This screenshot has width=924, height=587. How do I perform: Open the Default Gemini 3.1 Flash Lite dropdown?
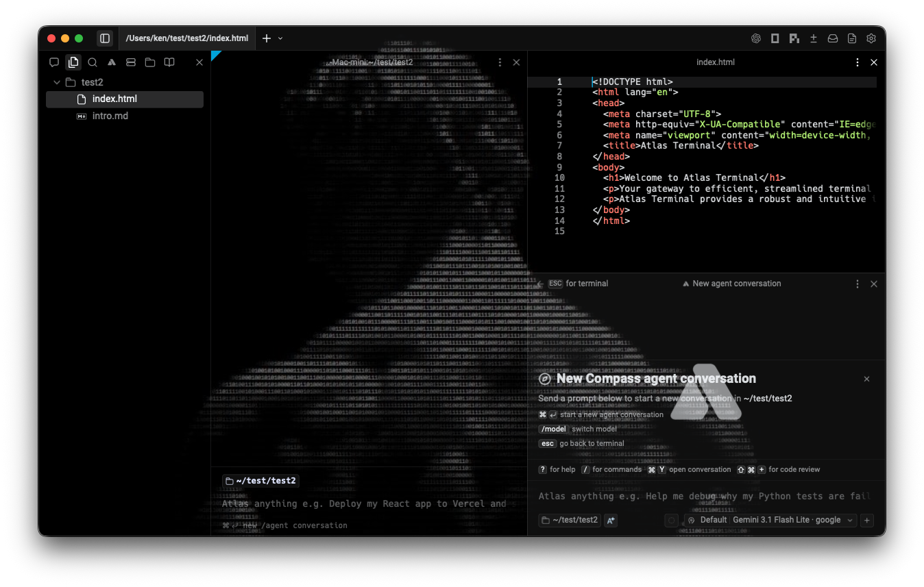[770, 521]
